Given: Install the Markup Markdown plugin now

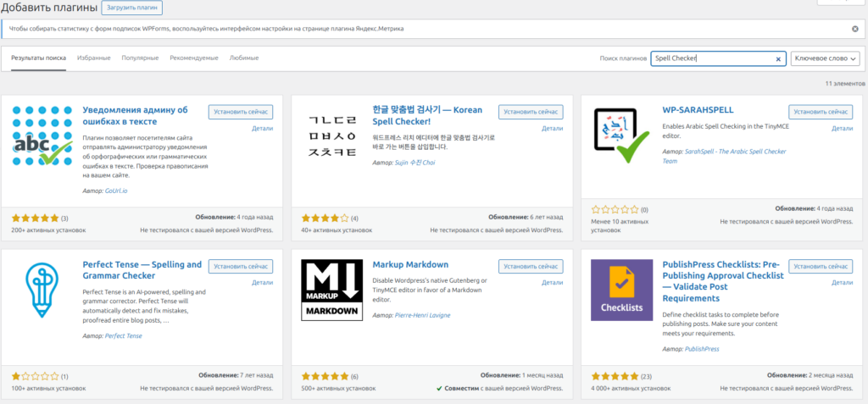Looking at the screenshot, I should pos(531,266).
